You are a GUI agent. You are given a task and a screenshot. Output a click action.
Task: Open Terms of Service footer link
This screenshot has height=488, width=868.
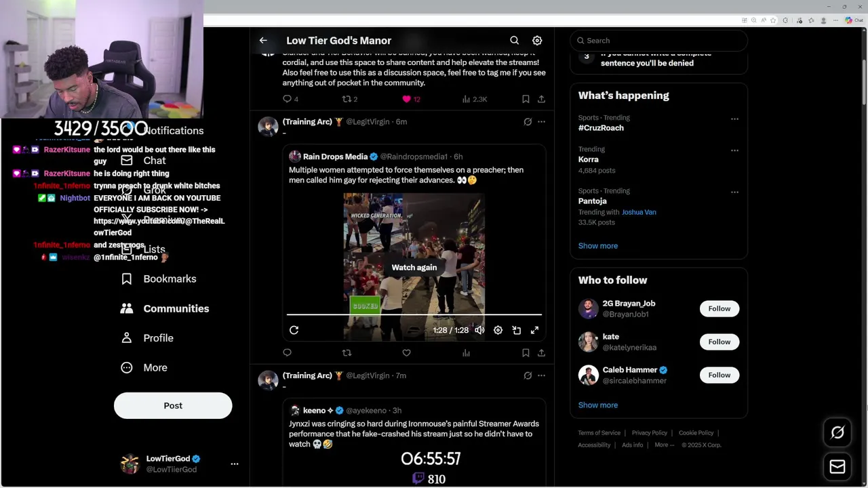[x=599, y=433]
